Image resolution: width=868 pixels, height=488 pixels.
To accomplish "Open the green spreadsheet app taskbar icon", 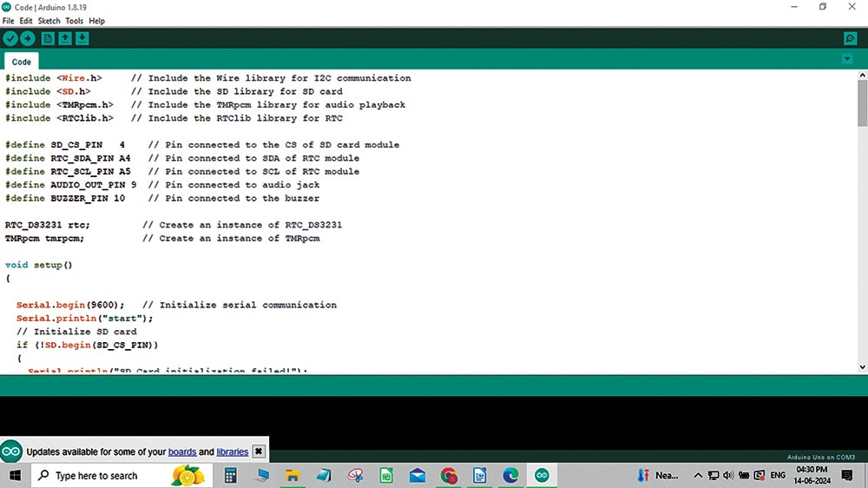I will (386, 475).
